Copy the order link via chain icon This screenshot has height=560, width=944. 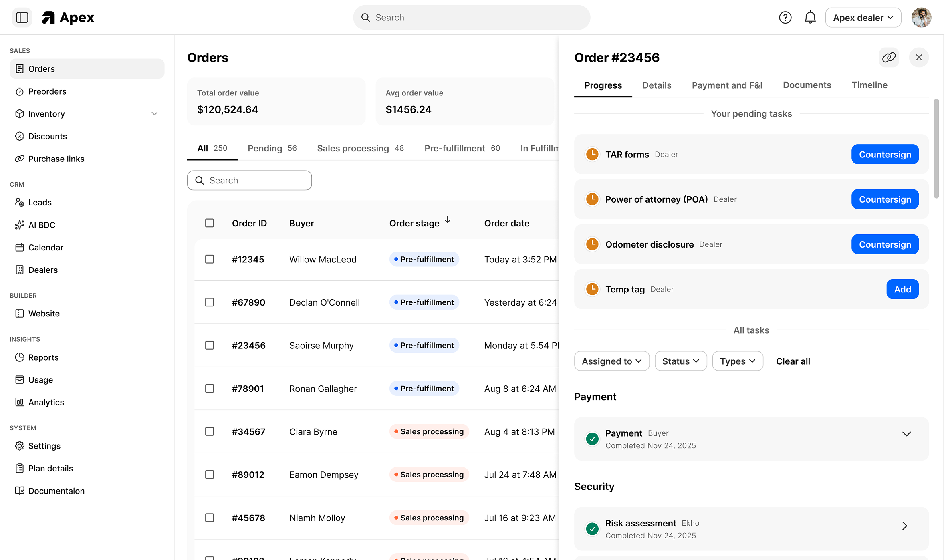point(889,58)
